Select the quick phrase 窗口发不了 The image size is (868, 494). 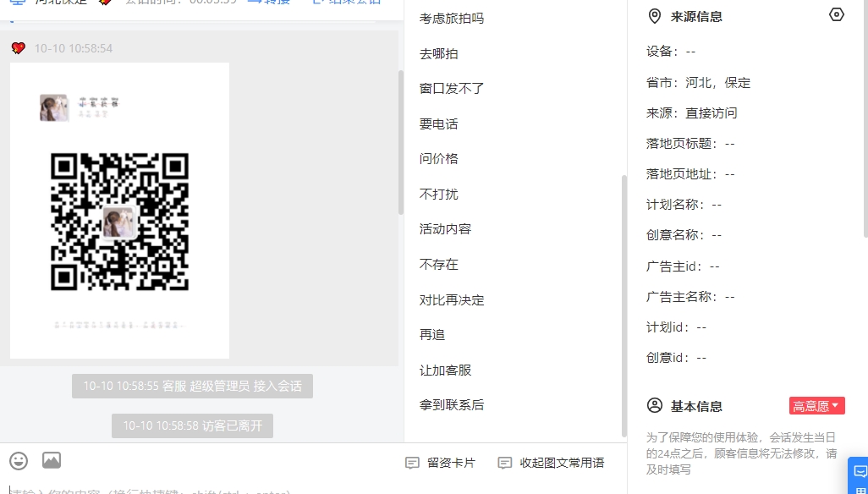point(452,89)
